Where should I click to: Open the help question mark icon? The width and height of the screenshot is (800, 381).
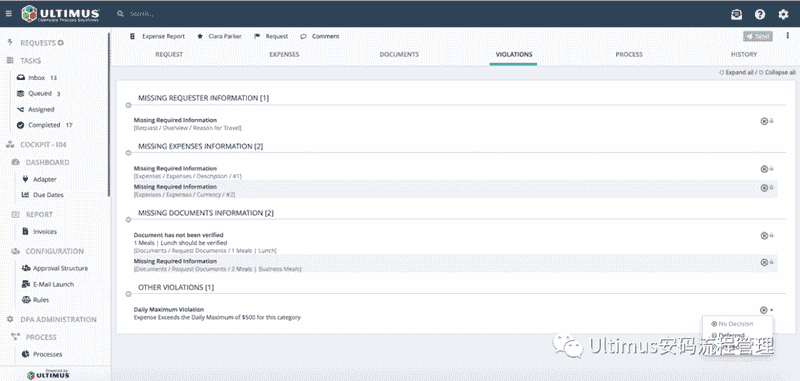[760, 14]
